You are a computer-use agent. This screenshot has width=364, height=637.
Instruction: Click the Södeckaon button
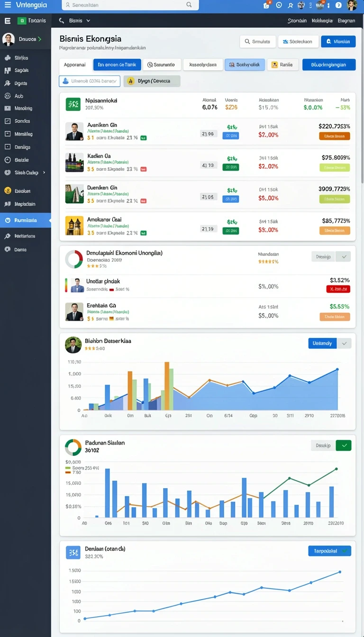pyautogui.click(x=298, y=42)
